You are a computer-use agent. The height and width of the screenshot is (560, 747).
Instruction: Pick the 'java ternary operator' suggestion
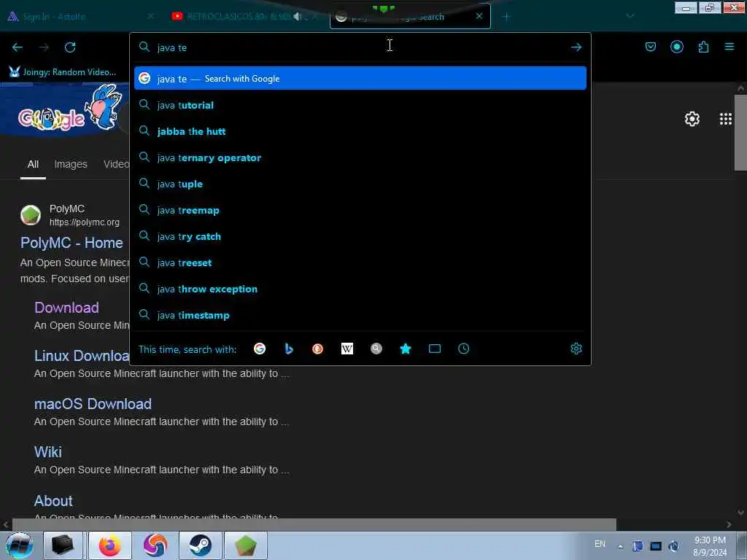pos(360,157)
